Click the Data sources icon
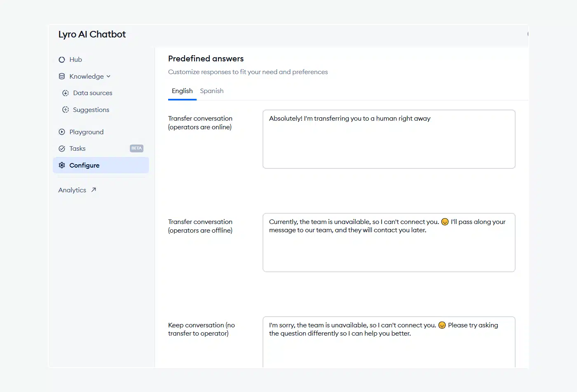Viewport: 577px width, 392px height. pos(66,93)
